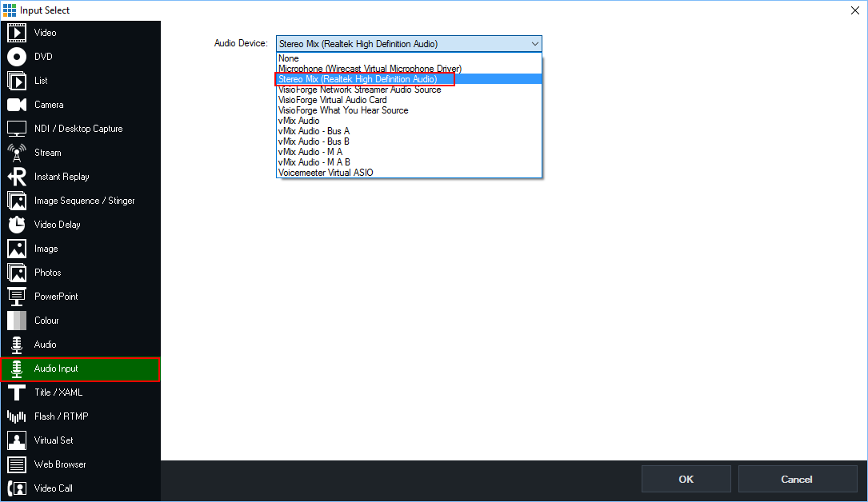Image resolution: width=868 pixels, height=502 pixels.
Task: Select vMix Audio - Bus B
Action: coord(409,141)
